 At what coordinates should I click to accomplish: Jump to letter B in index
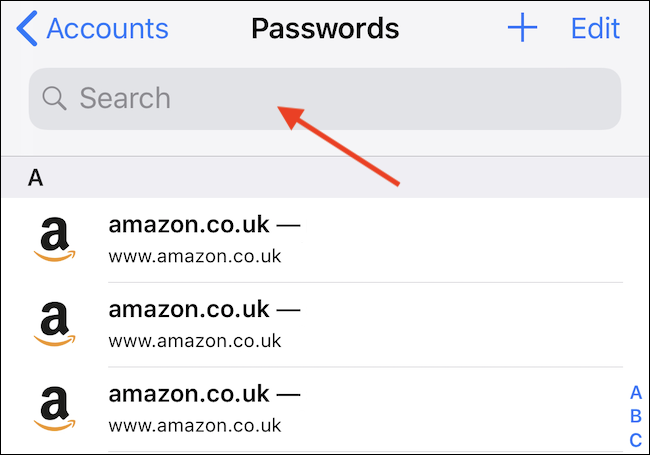tap(636, 416)
